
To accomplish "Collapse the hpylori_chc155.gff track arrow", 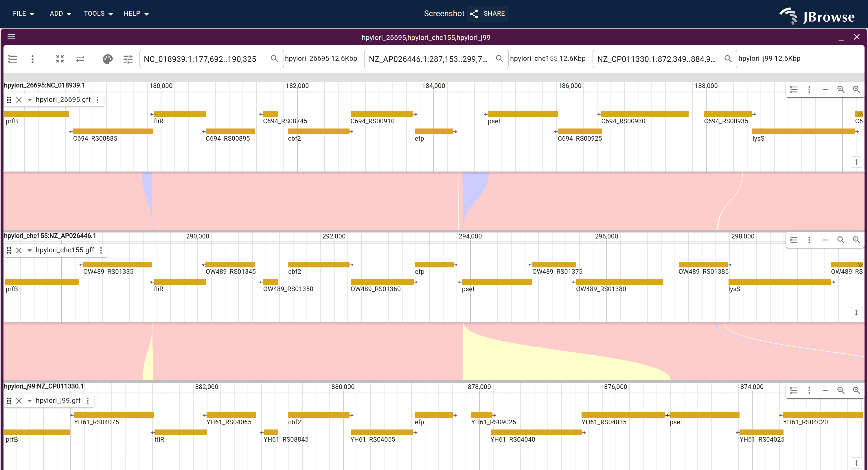I will [x=30, y=250].
